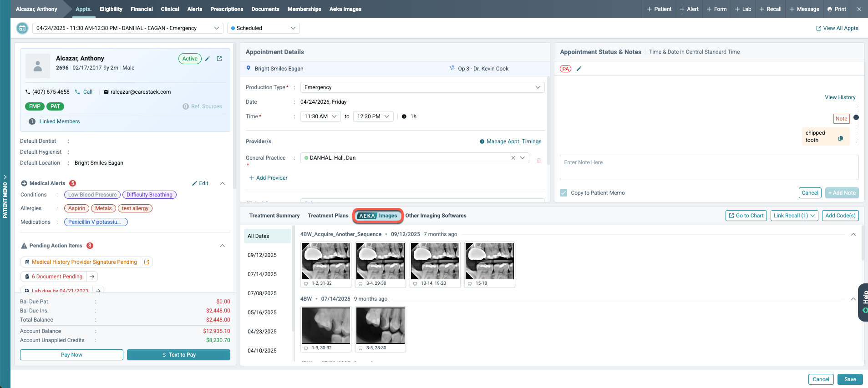Click the Medical Alerts plus icon
The height and width of the screenshot is (388, 868).
tap(24, 183)
